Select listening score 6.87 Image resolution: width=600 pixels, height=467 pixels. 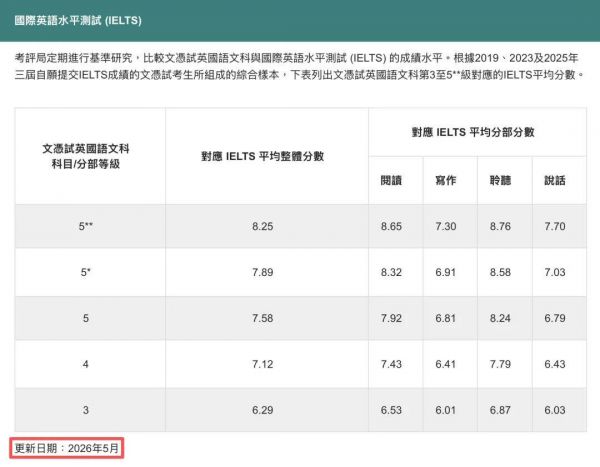500,410
